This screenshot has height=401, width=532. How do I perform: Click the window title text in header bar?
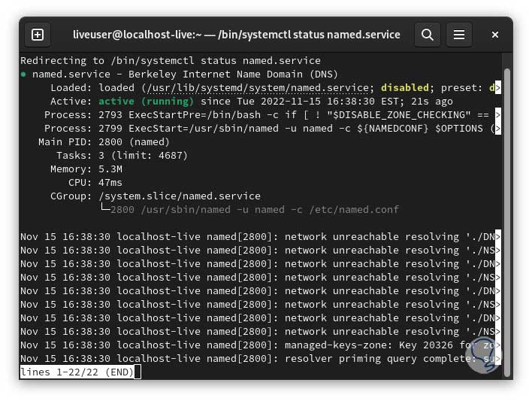click(237, 35)
